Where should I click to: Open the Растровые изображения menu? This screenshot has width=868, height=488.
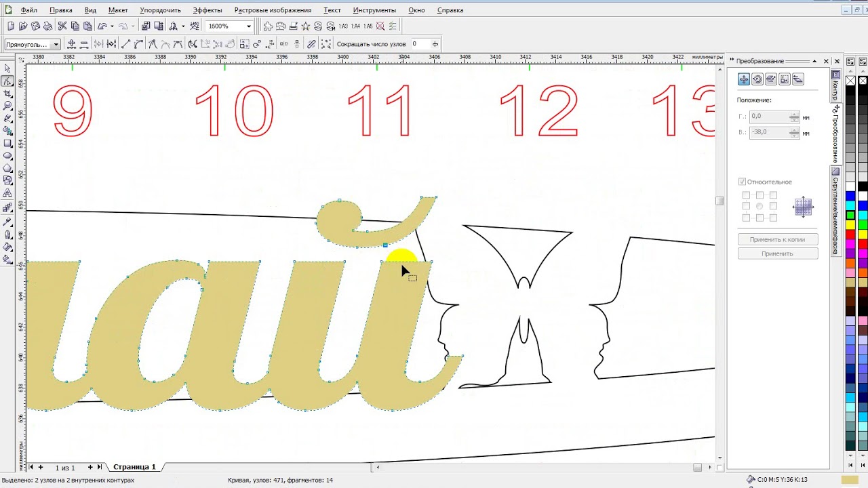[273, 10]
